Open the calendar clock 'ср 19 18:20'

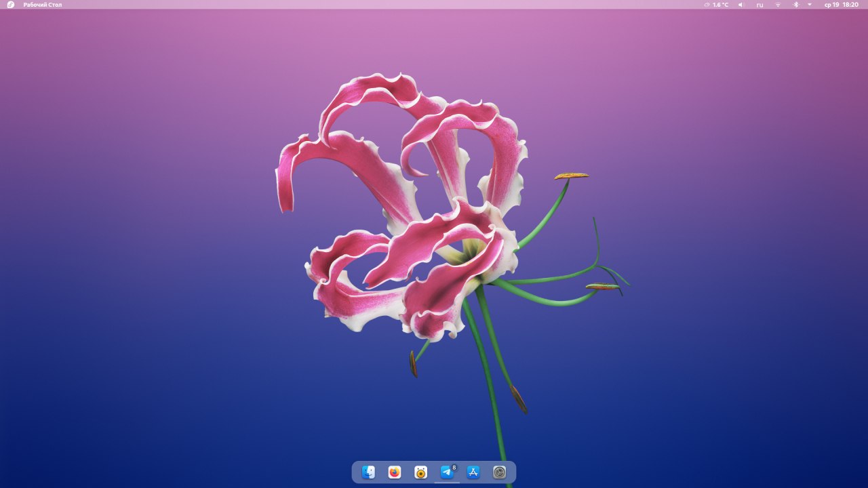pos(842,5)
